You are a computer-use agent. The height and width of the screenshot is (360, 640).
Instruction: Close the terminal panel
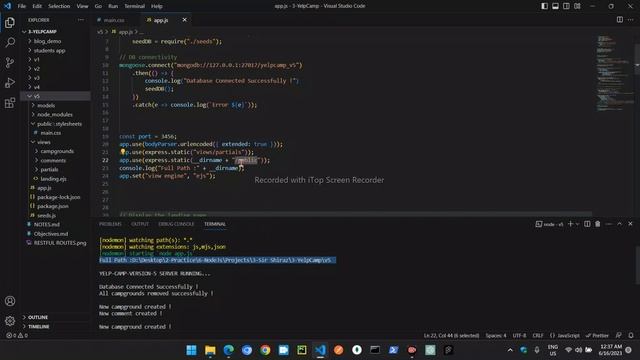(x=630, y=224)
